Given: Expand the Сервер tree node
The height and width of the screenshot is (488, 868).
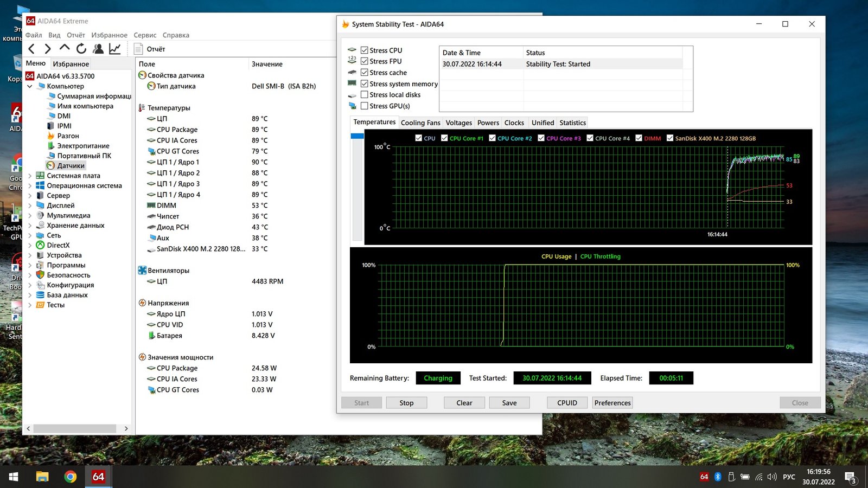Looking at the screenshot, I should [29, 196].
